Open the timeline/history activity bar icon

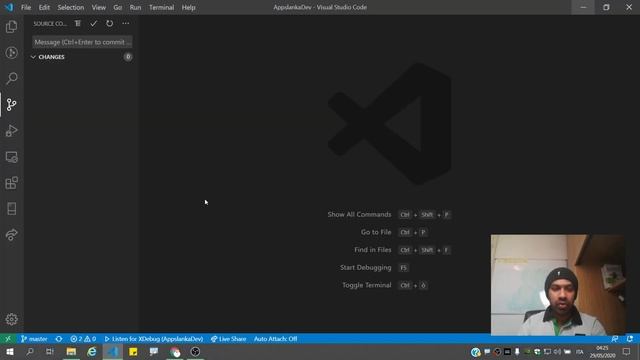11,53
